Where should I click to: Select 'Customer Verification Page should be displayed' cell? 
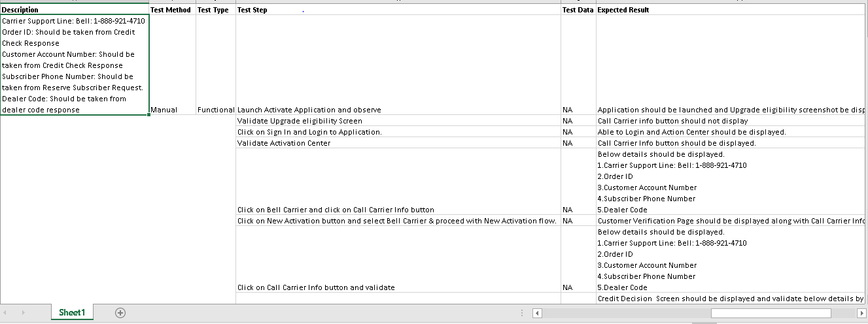click(x=732, y=221)
